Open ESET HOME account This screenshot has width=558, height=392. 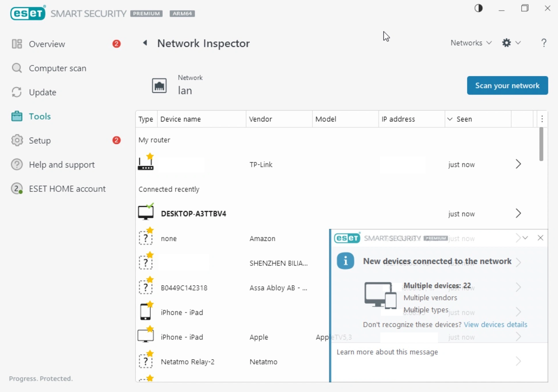pyautogui.click(x=67, y=189)
